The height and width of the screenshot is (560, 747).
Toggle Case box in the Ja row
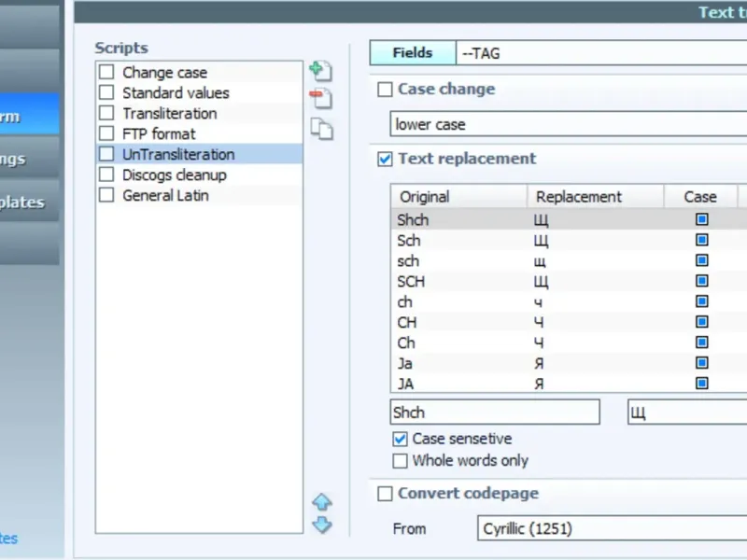[701, 363]
